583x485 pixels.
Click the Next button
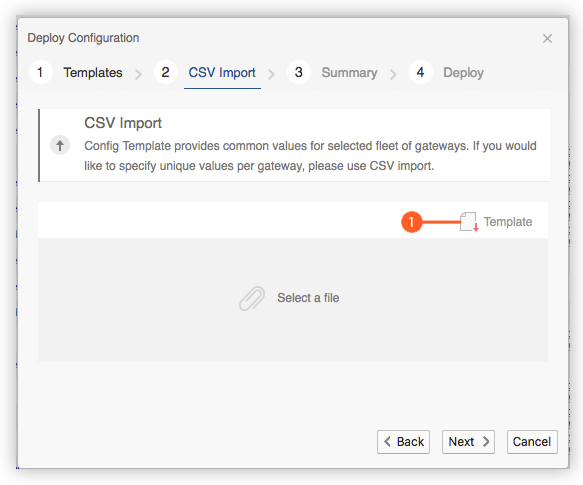pyautogui.click(x=468, y=442)
